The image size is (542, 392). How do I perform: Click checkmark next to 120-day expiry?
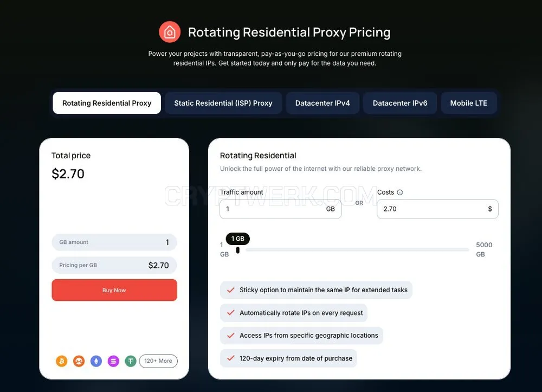[231, 358]
